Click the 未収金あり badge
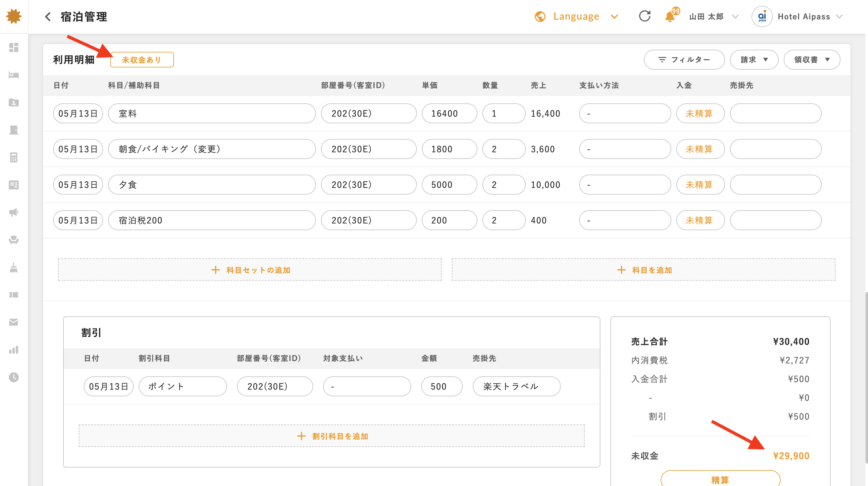868x486 pixels. pyautogui.click(x=142, y=60)
